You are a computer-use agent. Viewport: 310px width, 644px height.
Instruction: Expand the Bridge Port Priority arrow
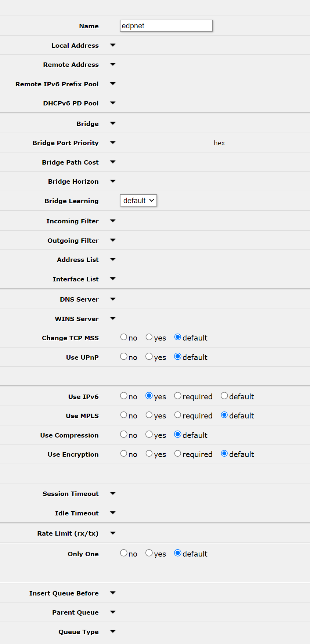113,143
